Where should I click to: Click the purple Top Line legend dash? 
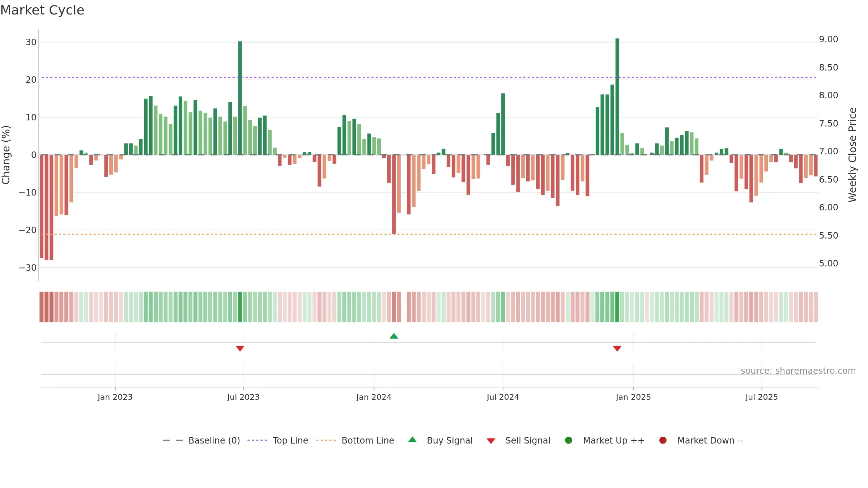click(257, 440)
